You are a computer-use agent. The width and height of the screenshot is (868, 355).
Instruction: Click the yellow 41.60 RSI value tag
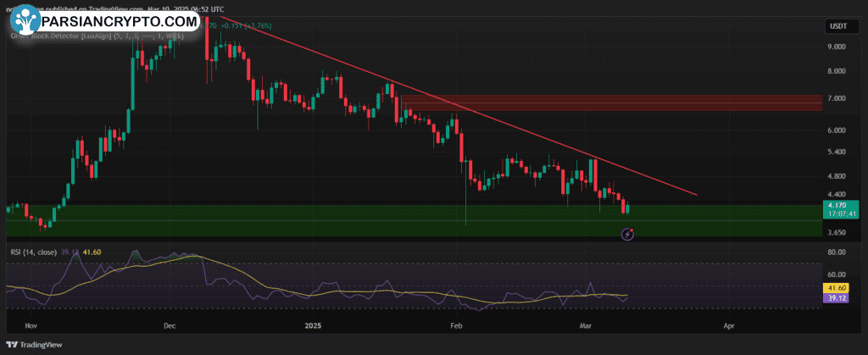coord(837,289)
